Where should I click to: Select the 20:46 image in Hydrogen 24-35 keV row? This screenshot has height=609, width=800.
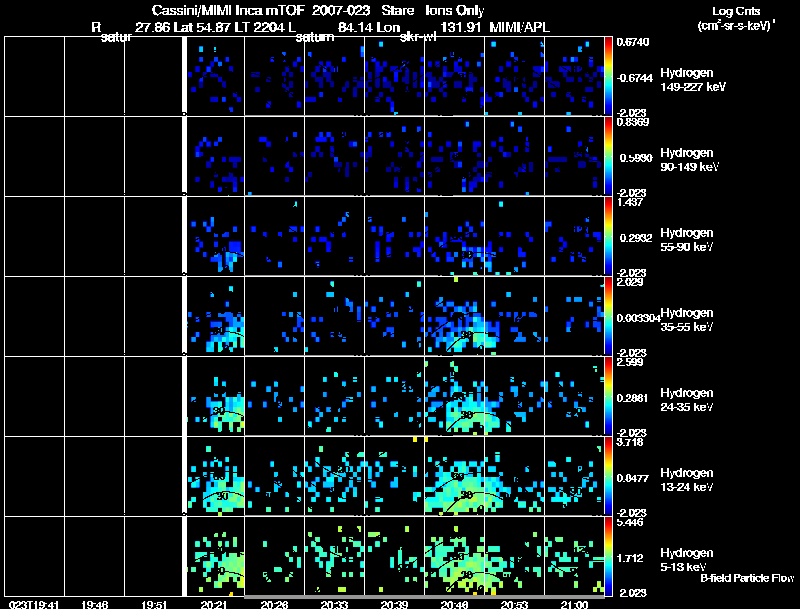click(454, 396)
